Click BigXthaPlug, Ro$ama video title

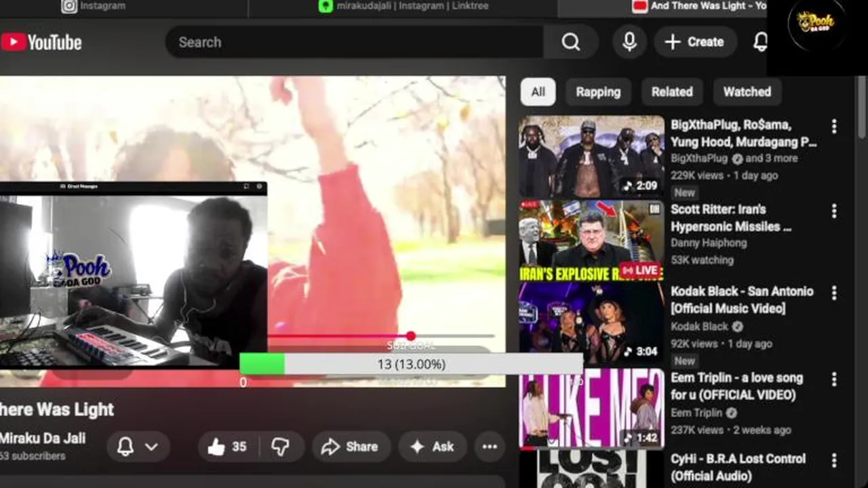[x=743, y=134]
